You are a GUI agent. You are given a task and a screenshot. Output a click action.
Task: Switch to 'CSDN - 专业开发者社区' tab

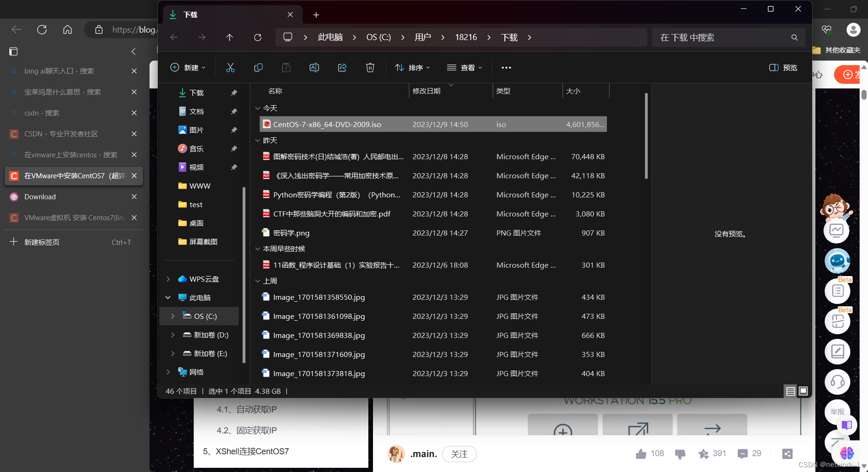coord(74,134)
